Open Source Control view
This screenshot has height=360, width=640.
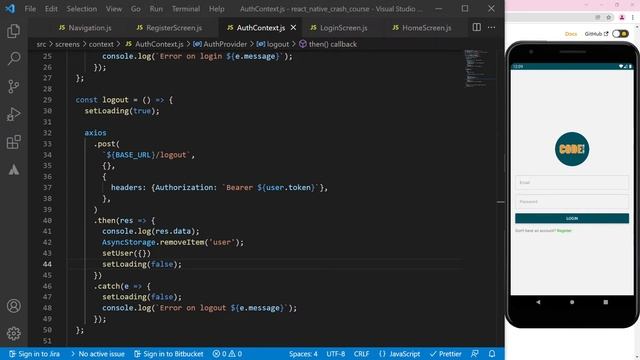pos(13,87)
